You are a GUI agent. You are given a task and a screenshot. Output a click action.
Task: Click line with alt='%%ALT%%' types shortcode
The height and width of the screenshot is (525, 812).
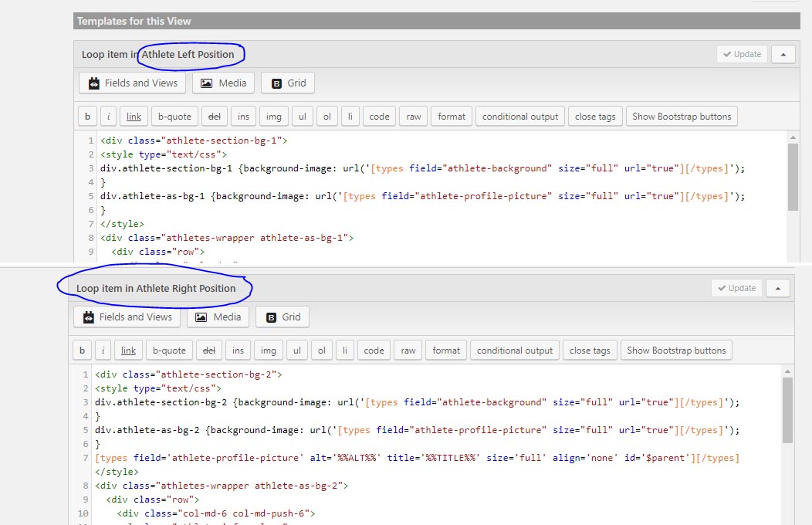point(417,458)
